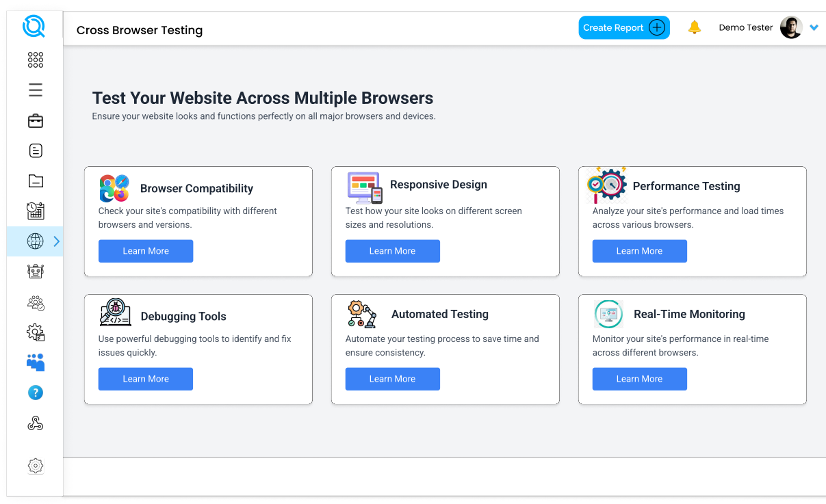The width and height of the screenshot is (826, 504).
Task: Select the folder icon in sidebar
Action: (36, 181)
